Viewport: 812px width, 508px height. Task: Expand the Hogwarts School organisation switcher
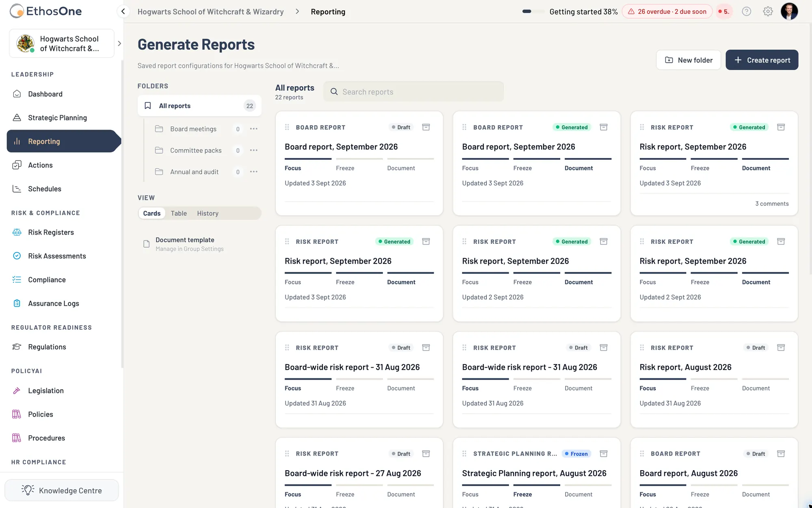pyautogui.click(x=119, y=43)
